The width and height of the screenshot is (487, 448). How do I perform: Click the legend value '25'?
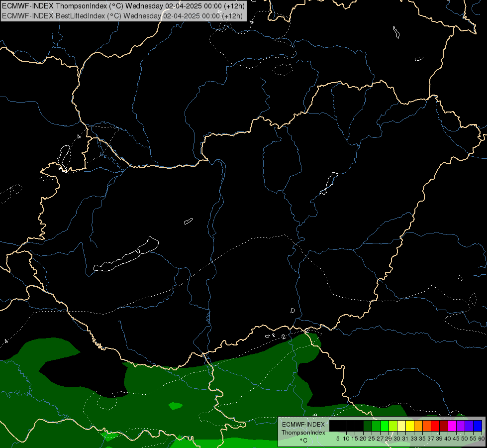[x=372, y=439]
